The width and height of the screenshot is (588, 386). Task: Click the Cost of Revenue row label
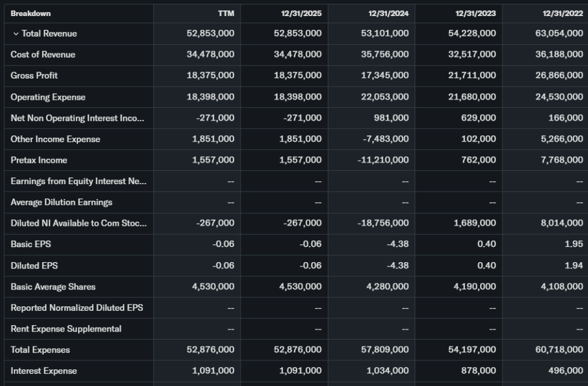click(42, 54)
